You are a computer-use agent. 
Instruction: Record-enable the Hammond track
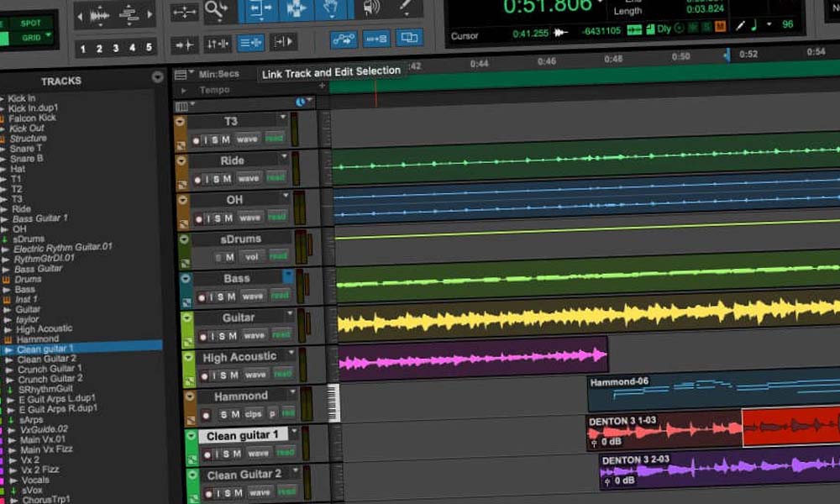[207, 415]
